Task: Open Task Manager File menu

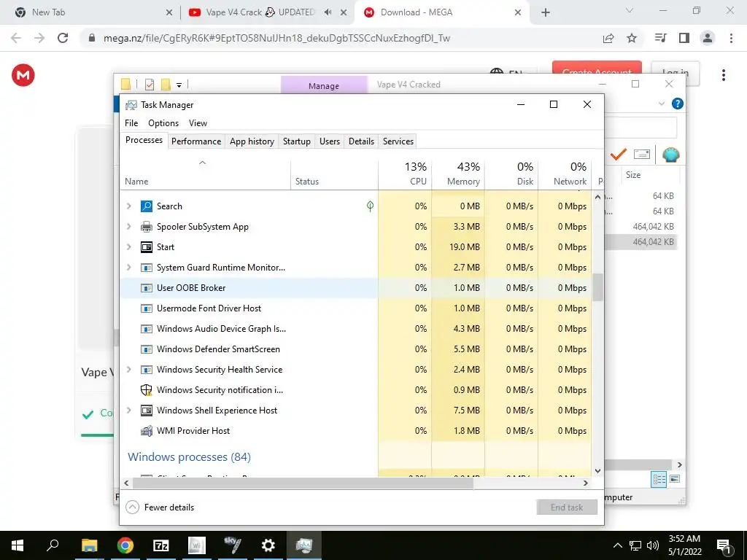Action: pyautogui.click(x=131, y=122)
